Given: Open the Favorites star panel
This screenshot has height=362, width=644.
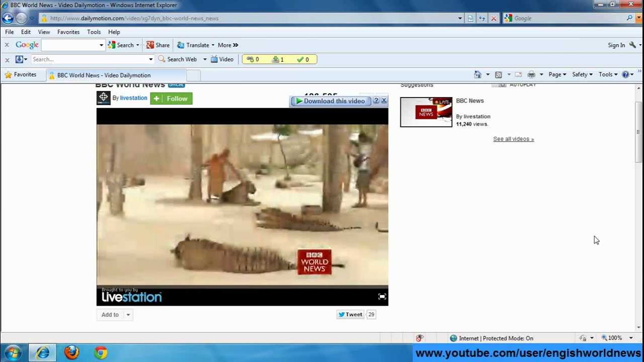Looking at the screenshot, I should tap(20, 74).
